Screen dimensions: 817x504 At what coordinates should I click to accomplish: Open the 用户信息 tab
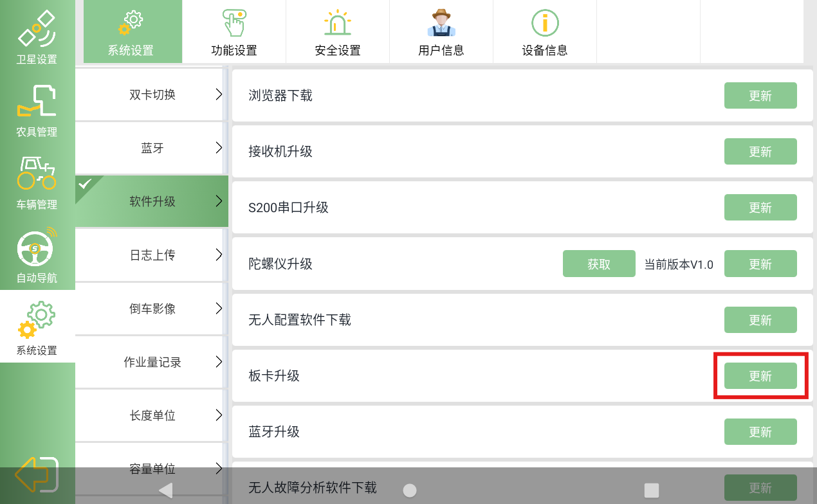tap(441, 32)
